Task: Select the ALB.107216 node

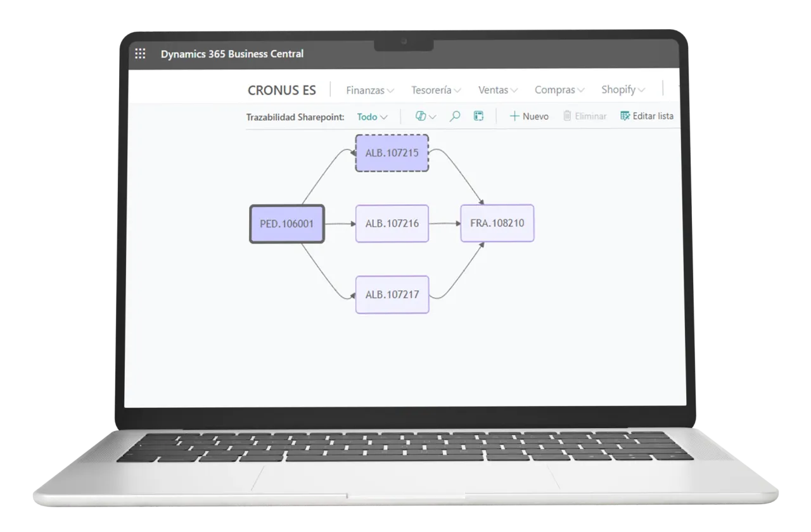Action: coord(392,224)
